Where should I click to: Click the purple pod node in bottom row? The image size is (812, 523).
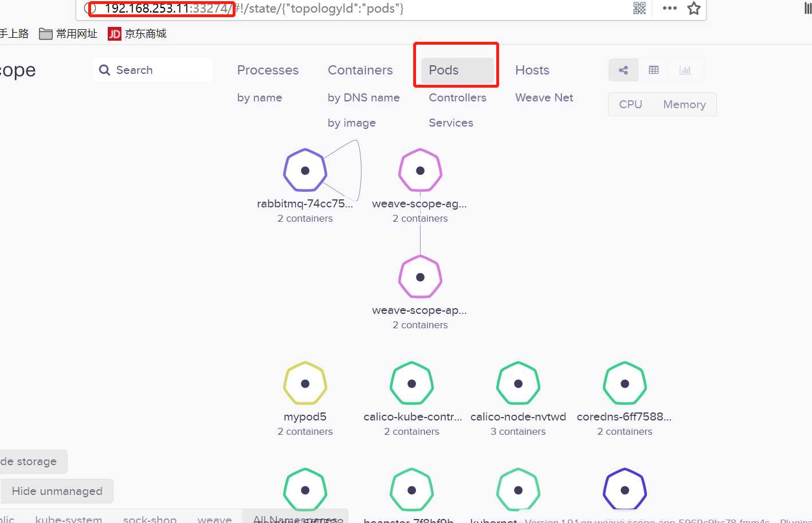point(625,490)
